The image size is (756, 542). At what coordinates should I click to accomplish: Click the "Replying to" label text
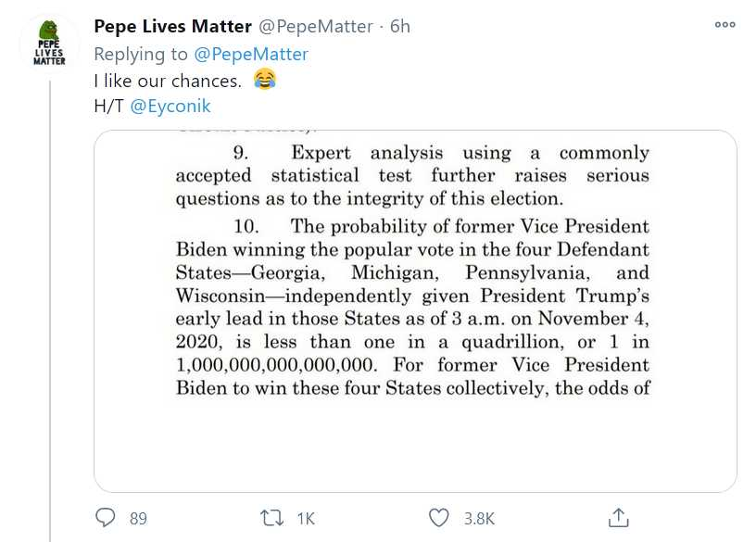[140, 54]
